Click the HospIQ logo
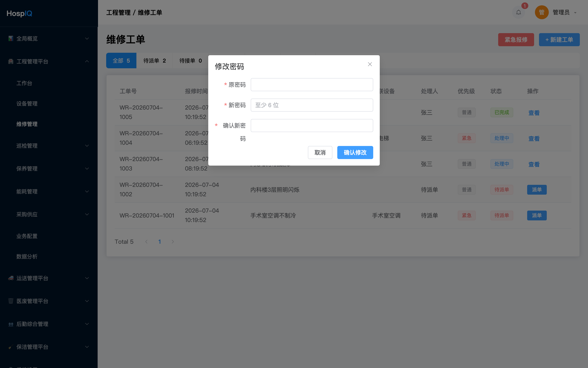This screenshot has width=588, height=368. pos(19,13)
